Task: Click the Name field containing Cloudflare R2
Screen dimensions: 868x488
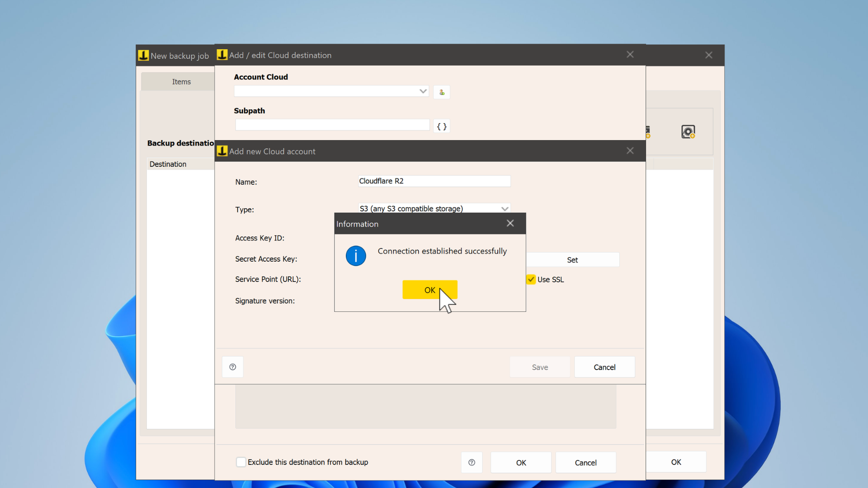Action: coord(434,181)
